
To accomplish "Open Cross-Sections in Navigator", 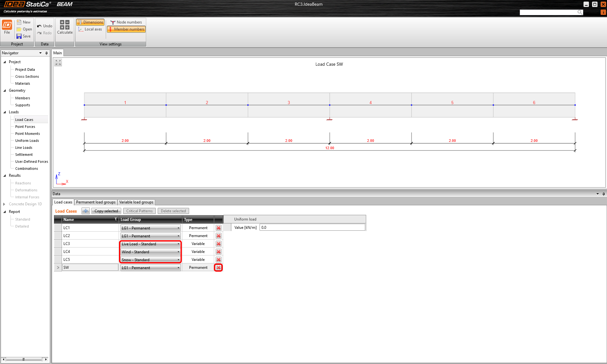I will [27, 76].
